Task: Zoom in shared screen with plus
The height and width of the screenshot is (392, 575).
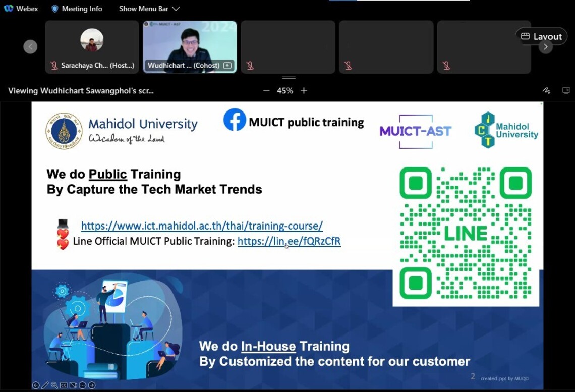Action: pyautogui.click(x=304, y=91)
